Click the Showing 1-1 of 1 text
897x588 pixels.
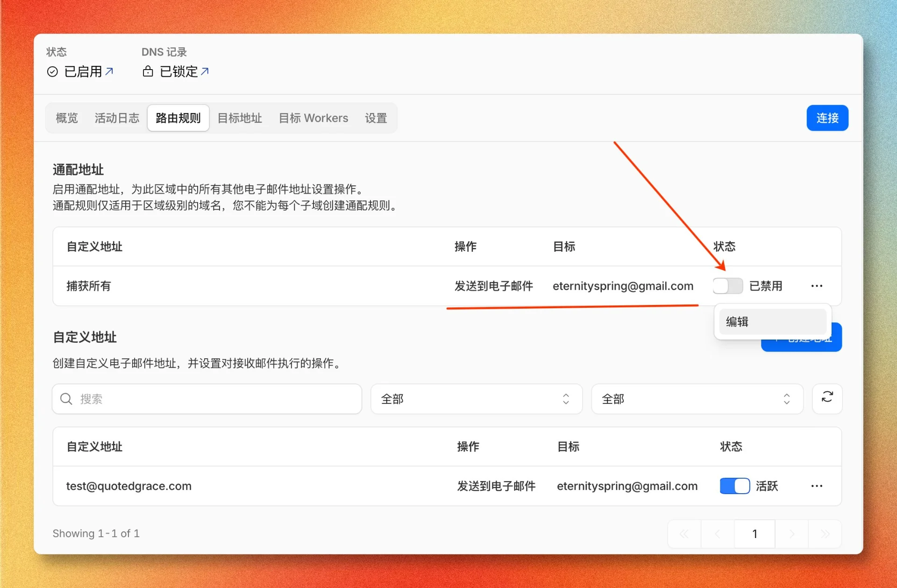96,533
